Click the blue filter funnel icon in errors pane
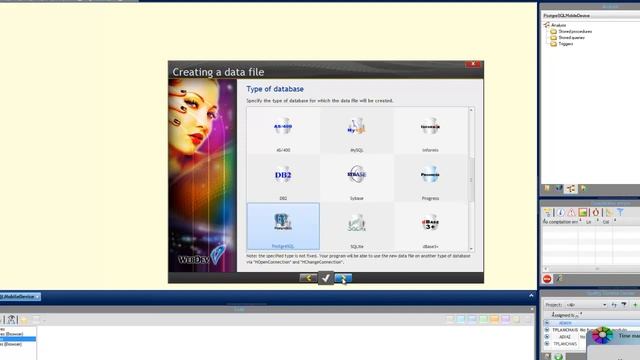The width and height of the screenshot is (640, 360). point(620,212)
